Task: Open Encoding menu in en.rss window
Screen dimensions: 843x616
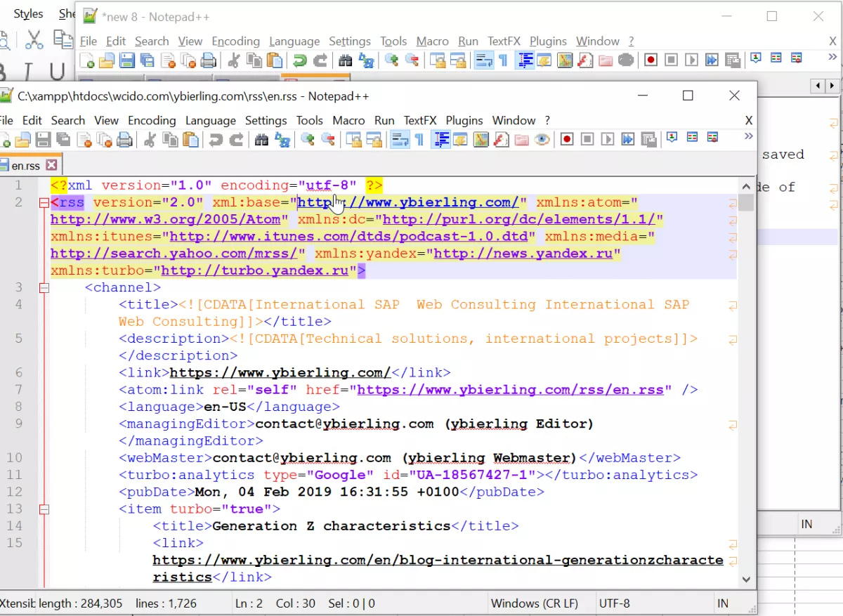Action: tap(152, 120)
